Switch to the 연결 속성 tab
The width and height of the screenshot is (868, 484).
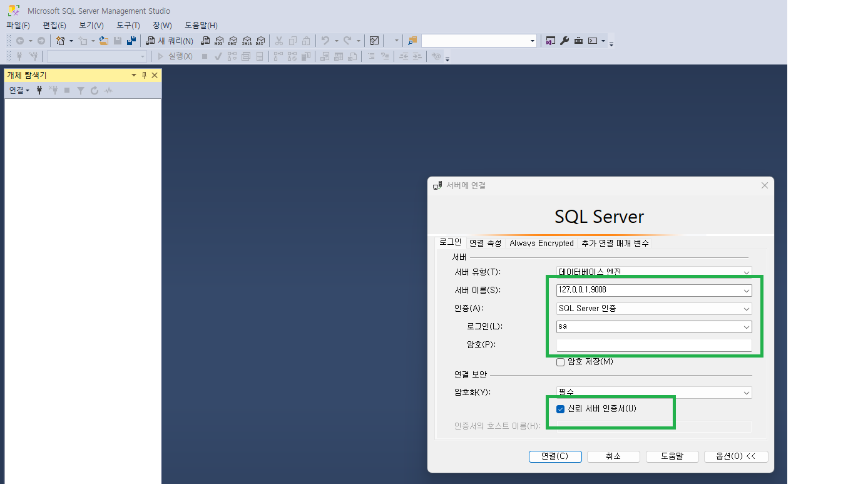coord(486,243)
